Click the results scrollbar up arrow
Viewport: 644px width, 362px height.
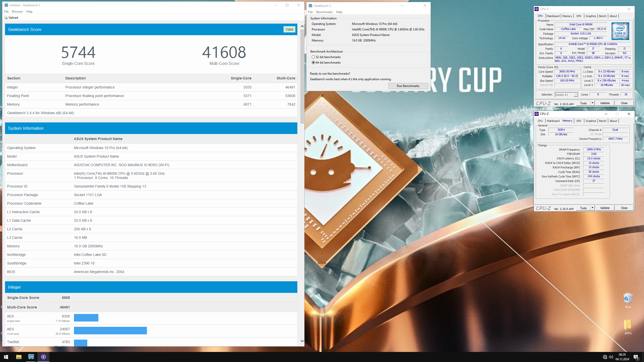click(302, 26)
